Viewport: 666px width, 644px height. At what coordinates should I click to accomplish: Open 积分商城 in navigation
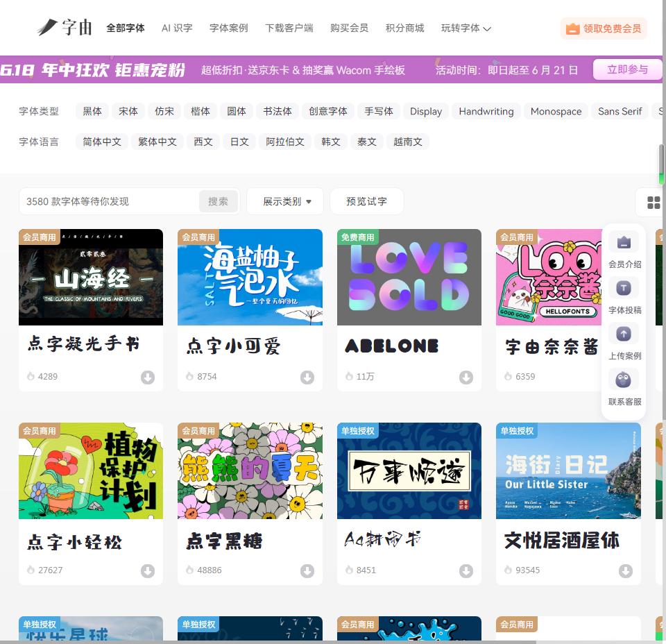(x=404, y=28)
